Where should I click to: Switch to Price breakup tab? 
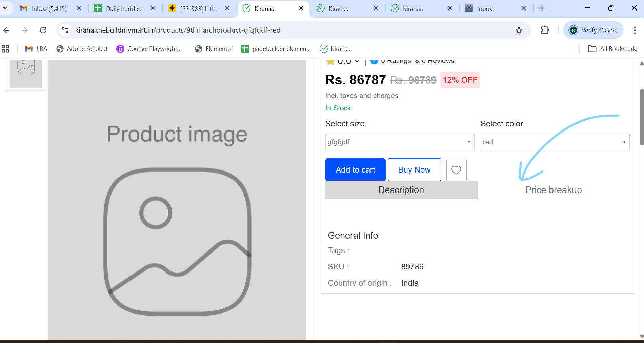pyautogui.click(x=554, y=190)
